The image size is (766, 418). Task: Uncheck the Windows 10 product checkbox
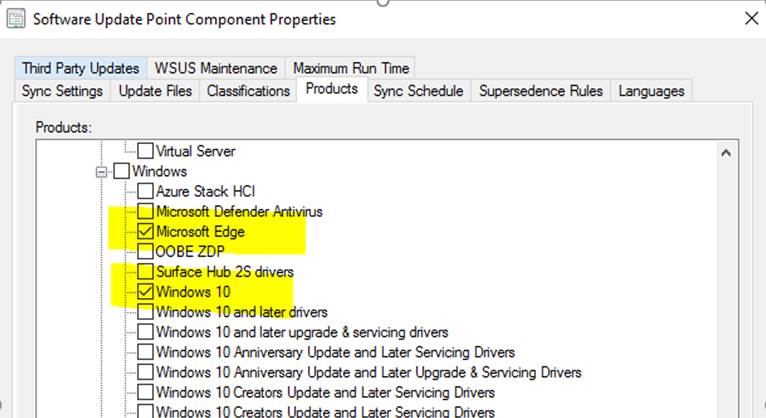click(x=146, y=292)
